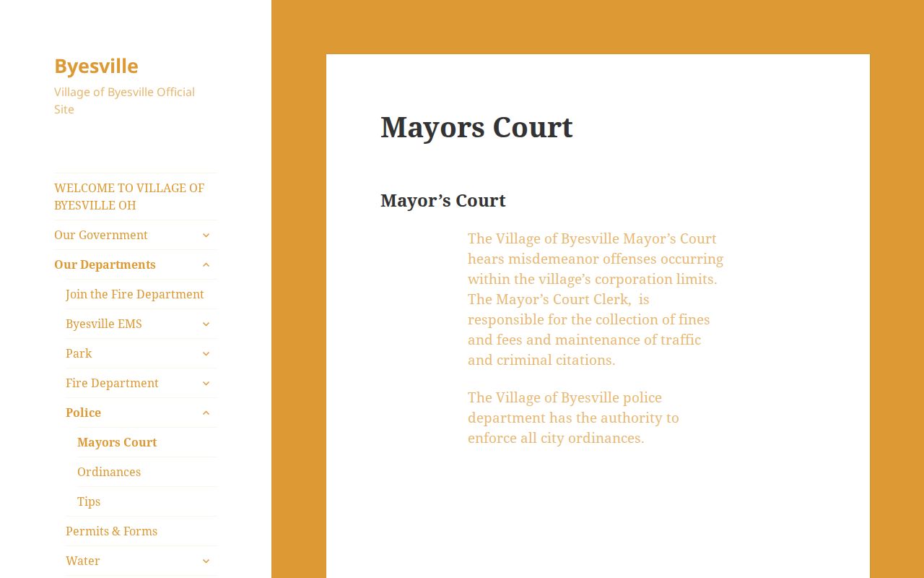Open the Our Government menu item
The width and height of the screenshot is (924, 578).
101,235
